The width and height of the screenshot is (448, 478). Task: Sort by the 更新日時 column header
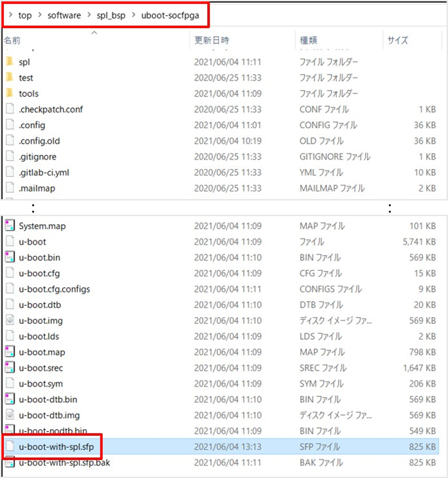[212, 40]
